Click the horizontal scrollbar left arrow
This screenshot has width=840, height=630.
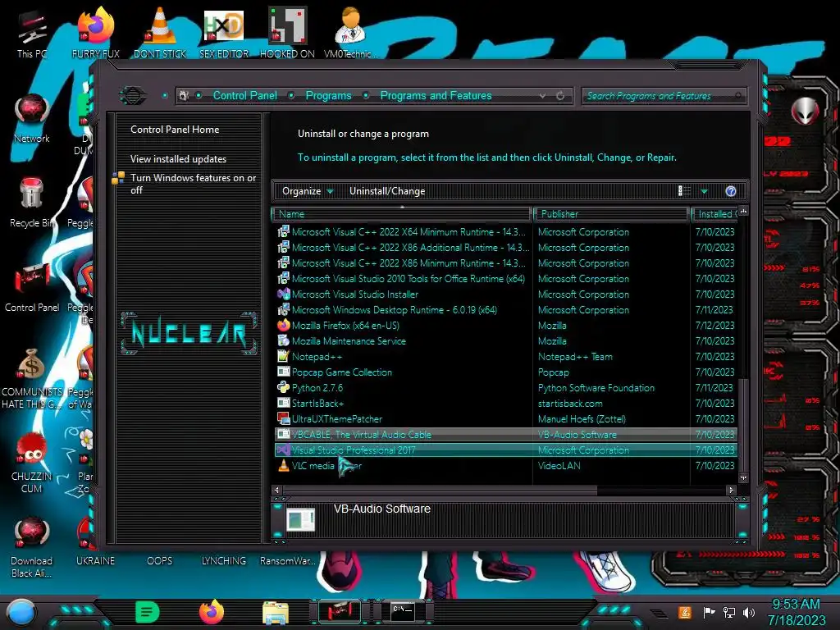(x=276, y=490)
